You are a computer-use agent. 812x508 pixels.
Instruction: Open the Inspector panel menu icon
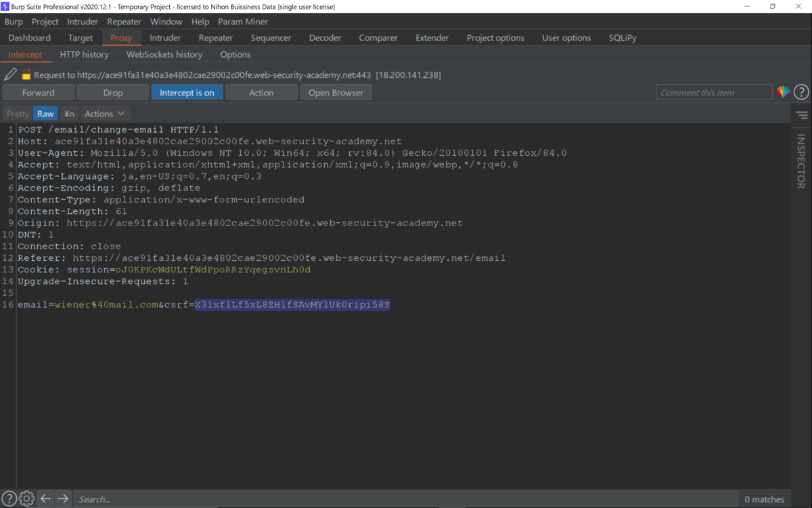click(x=802, y=115)
